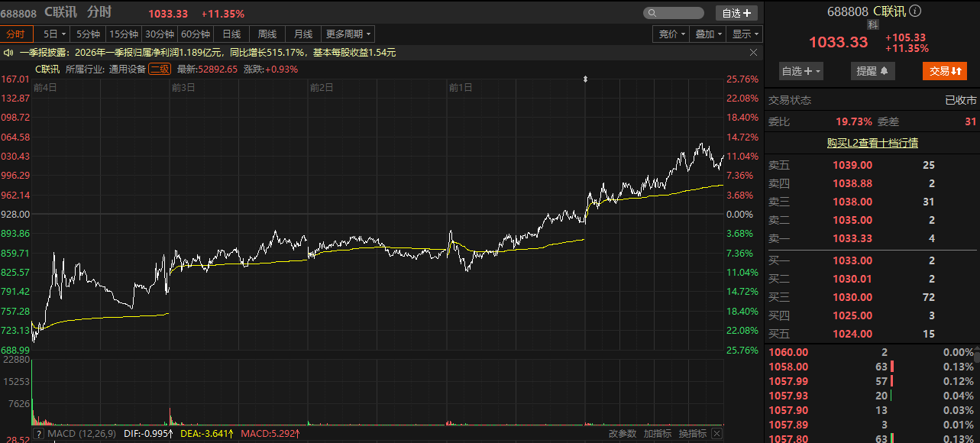Expand the 5日 period dropdown

[x=55, y=34]
